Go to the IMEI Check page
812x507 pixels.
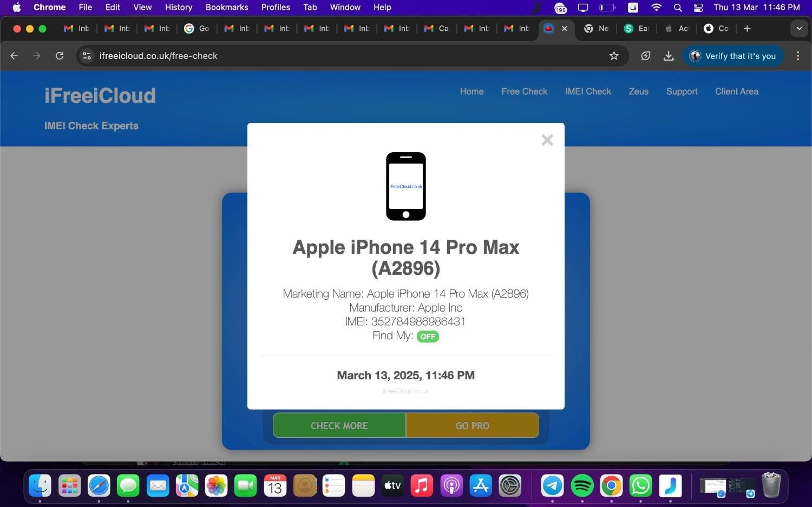coord(588,91)
